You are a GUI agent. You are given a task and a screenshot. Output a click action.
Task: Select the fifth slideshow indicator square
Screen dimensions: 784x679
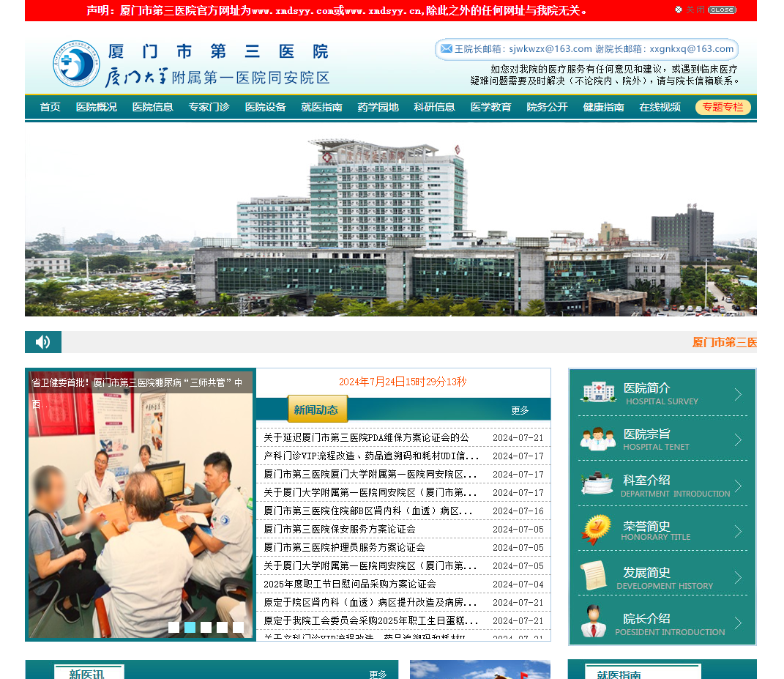coord(238,627)
